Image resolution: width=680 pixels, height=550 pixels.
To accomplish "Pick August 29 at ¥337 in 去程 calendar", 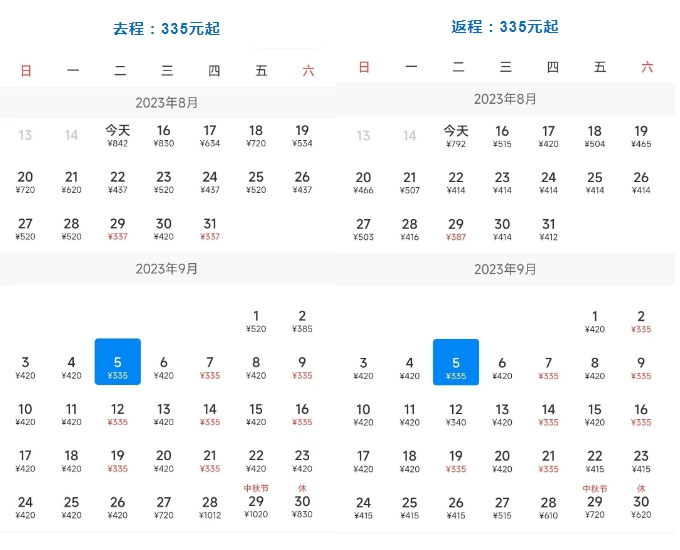I will tap(118, 229).
